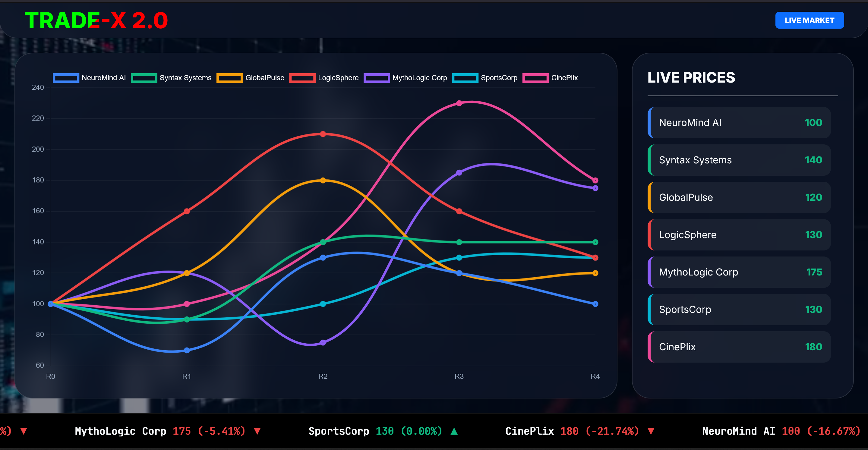Click the green up triangle next to SportsCorp ticker

pyautogui.click(x=454, y=432)
